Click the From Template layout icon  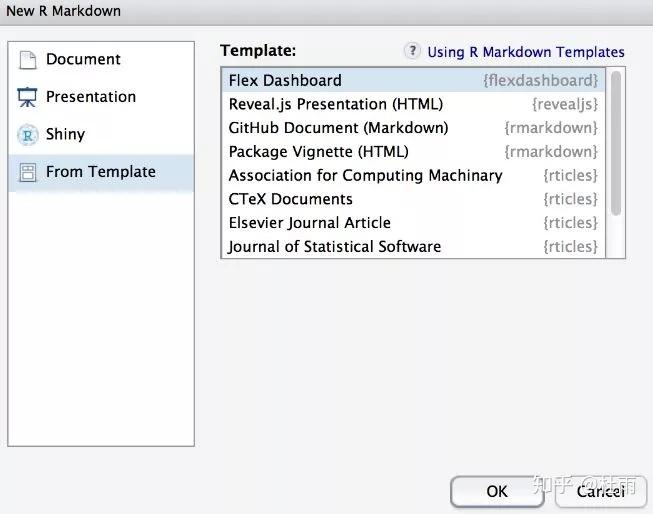(27, 172)
